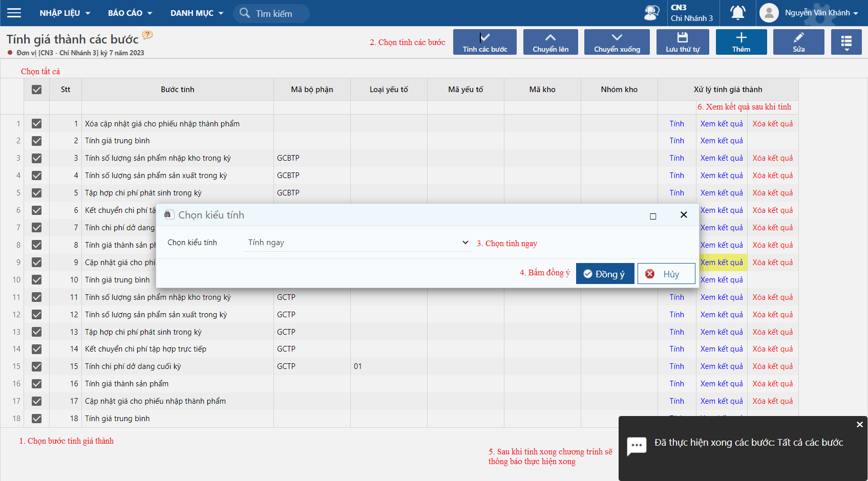868x481 pixels.
Task: Add a new step with Thêm
Action: click(x=741, y=42)
